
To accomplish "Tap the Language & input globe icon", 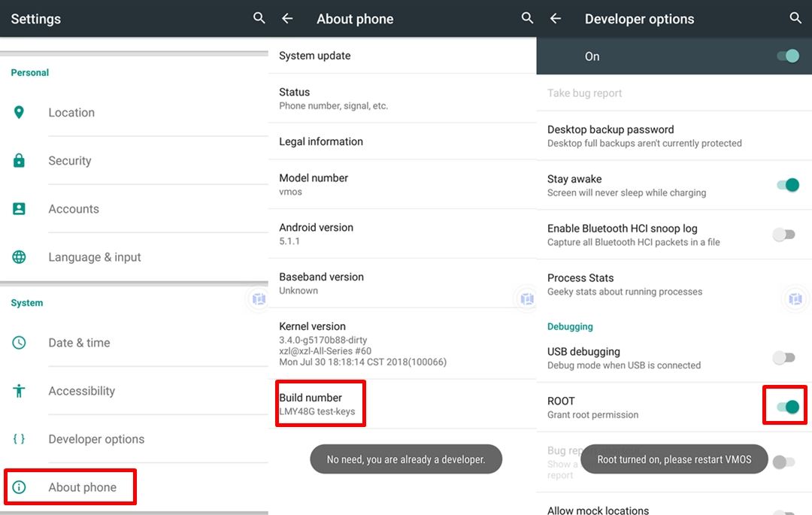I will [19, 256].
